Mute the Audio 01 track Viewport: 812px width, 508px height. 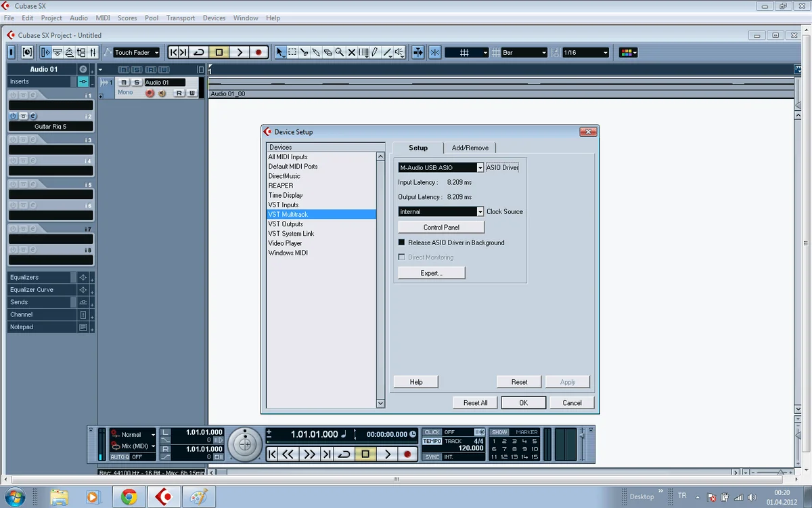tap(124, 83)
